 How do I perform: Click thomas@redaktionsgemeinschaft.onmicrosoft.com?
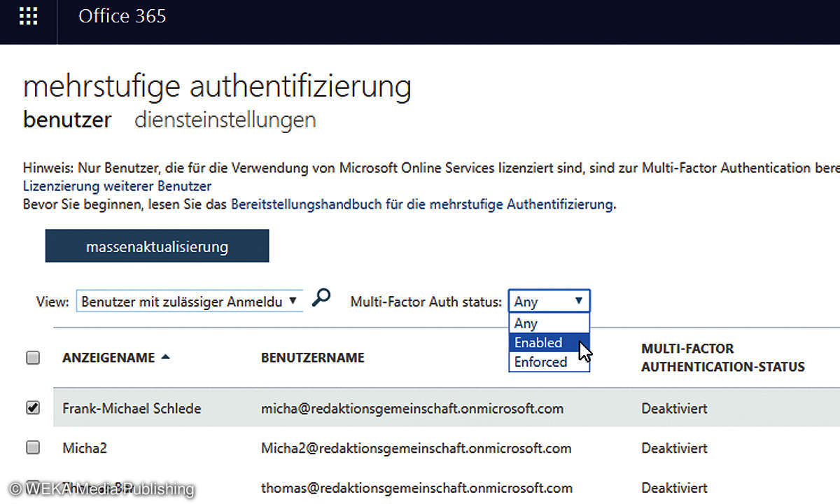coord(416,488)
